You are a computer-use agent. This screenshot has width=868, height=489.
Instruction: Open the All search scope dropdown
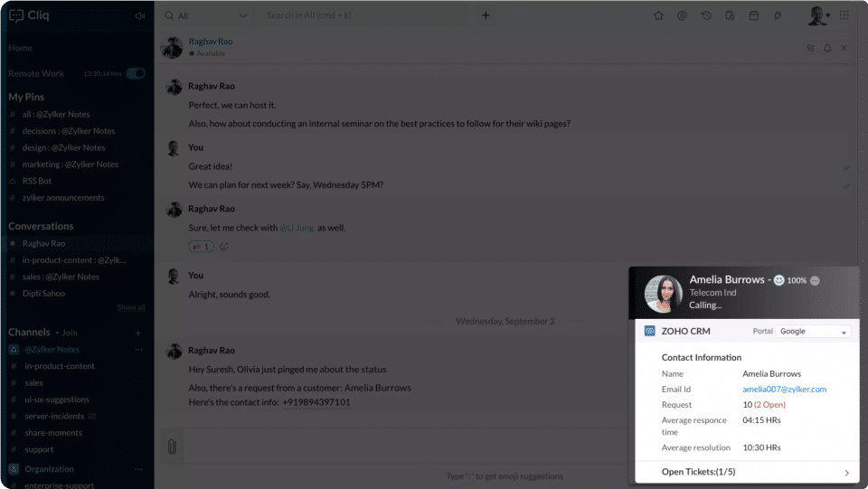pos(206,15)
